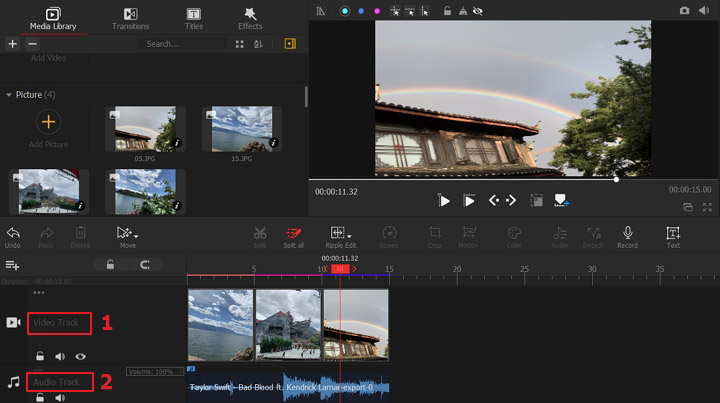Mute the Video Track speaker

(60, 356)
